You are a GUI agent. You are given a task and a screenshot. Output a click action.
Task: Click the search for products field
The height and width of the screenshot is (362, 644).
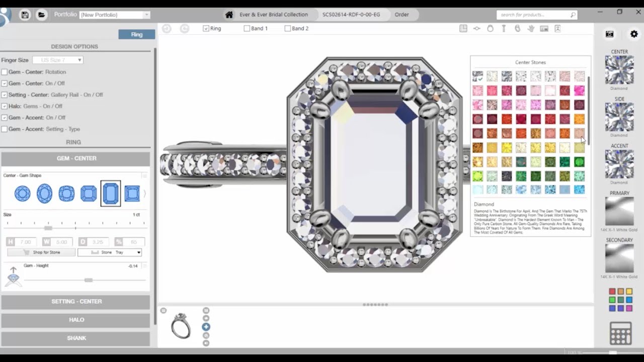[x=536, y=15]
